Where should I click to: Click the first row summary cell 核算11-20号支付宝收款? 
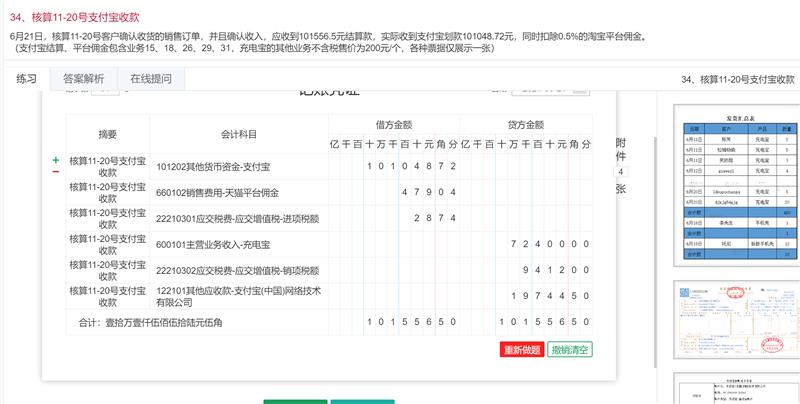[x=107, y=166]
